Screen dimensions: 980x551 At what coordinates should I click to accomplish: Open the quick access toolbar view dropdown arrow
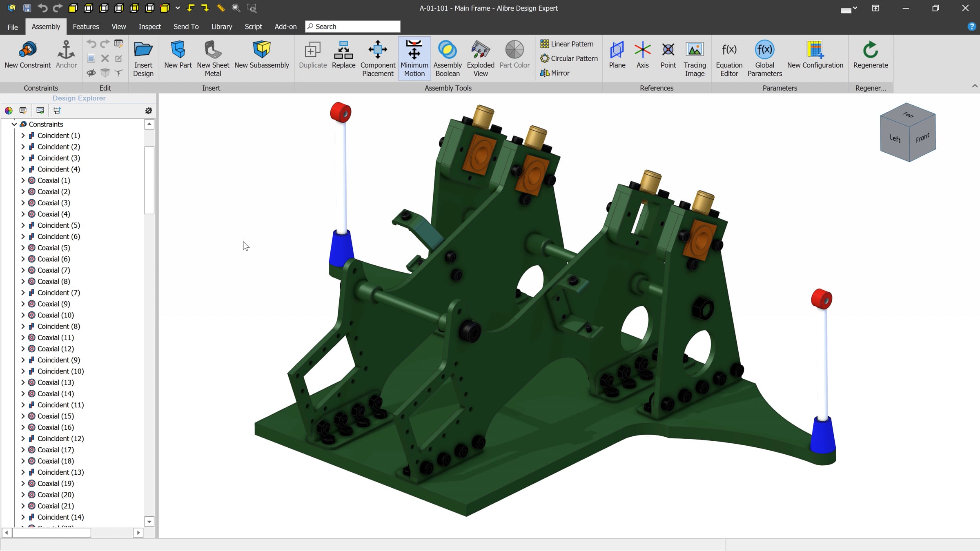(x=178, y=8)
